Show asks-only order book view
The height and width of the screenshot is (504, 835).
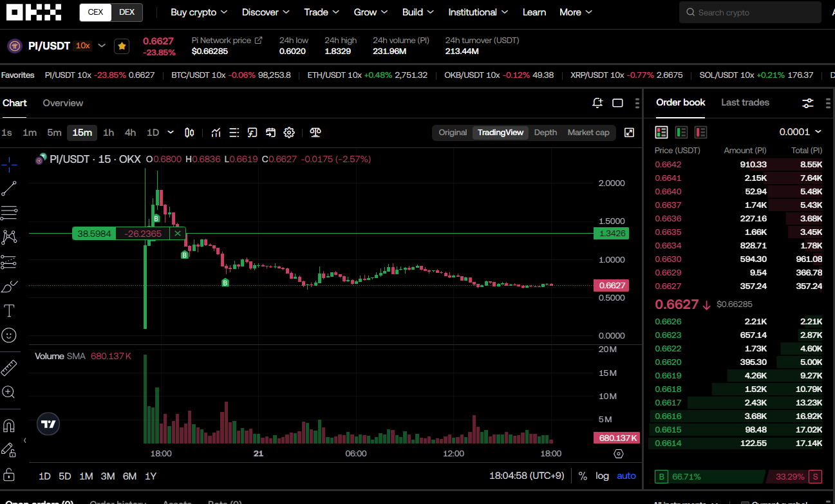701,132
